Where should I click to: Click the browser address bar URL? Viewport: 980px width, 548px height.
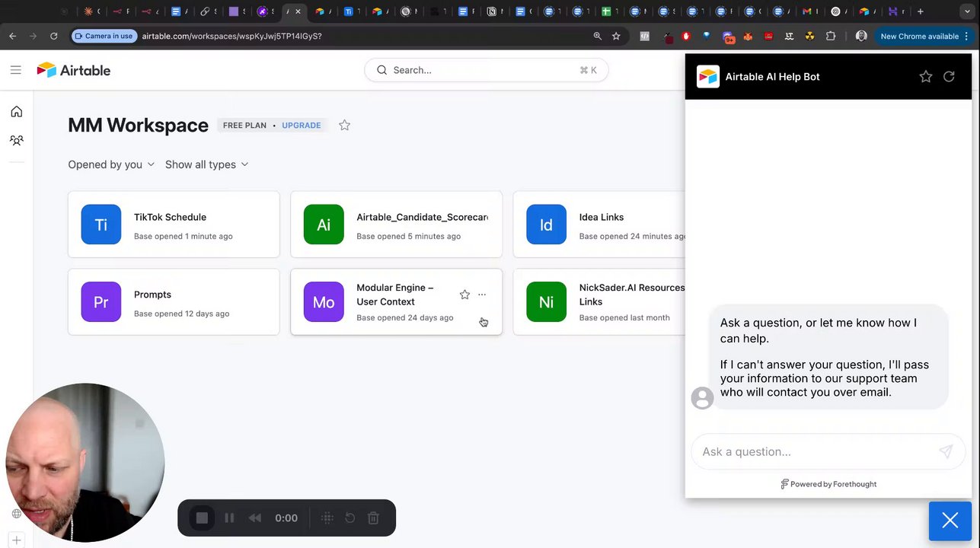click(231, 36)
